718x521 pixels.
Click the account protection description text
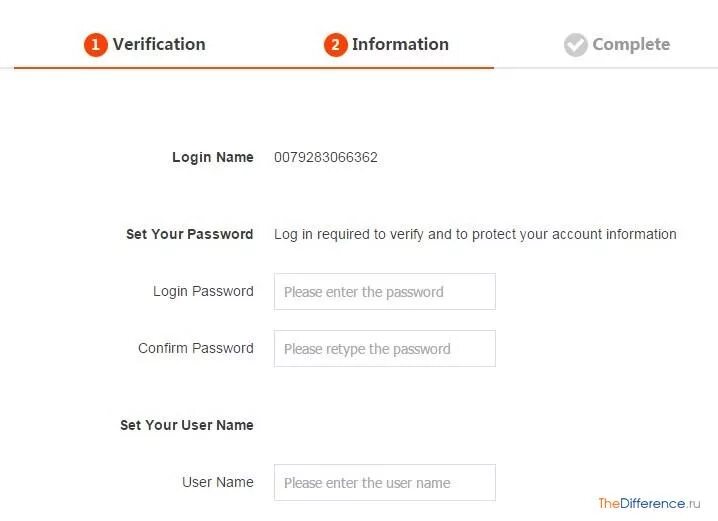[475, 234]
